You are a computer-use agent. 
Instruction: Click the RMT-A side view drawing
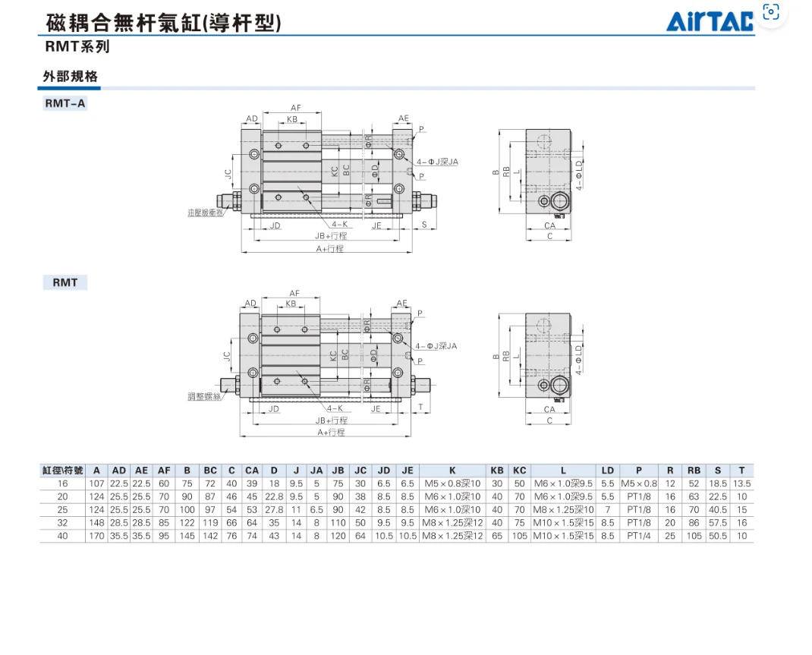539,184
